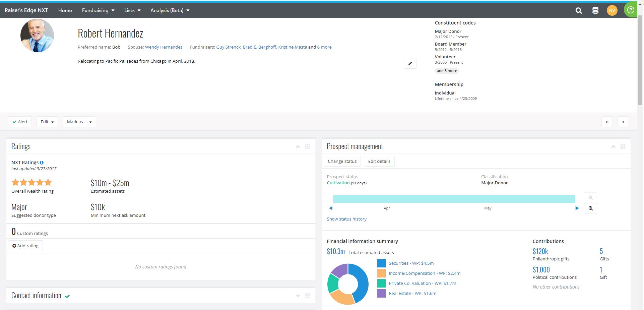Expand the Edit dropdown menu
Viewport: 644px width, 310px height.
tap(47, 122)
